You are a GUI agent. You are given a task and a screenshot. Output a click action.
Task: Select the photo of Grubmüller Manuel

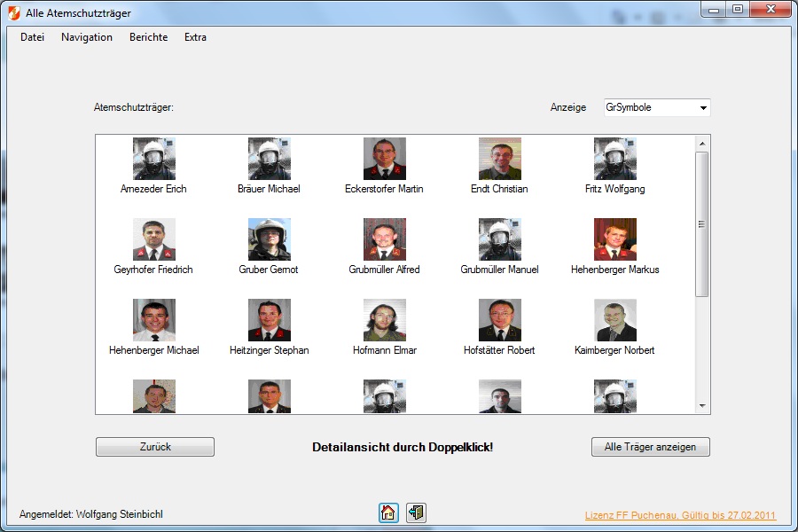500,239
